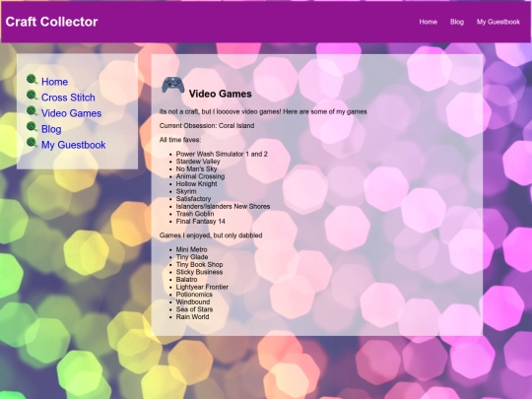The width and height of the screenshot is (532, 399).
Task: Click the 'Lightyear Frontier' list item
Action: tap(202, 287)
